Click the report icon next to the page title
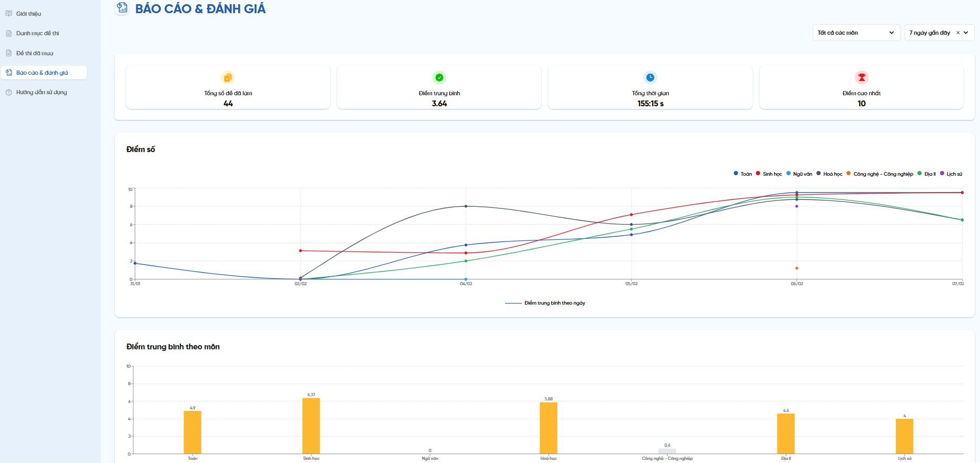Screen dimensions: 980x463 click(122, 8)
